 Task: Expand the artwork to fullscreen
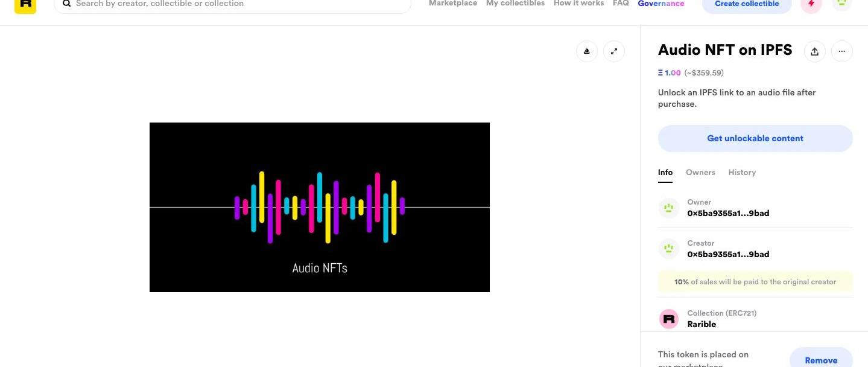(x=614, y=51)
